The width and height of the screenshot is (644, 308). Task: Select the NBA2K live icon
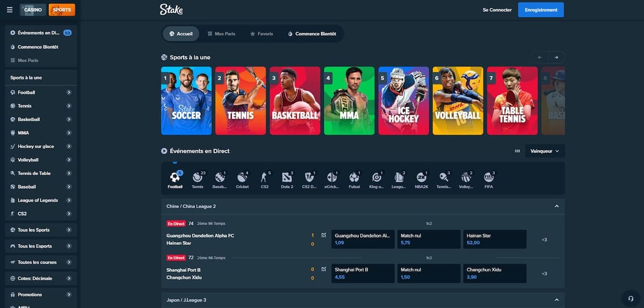tap(421, 180)
